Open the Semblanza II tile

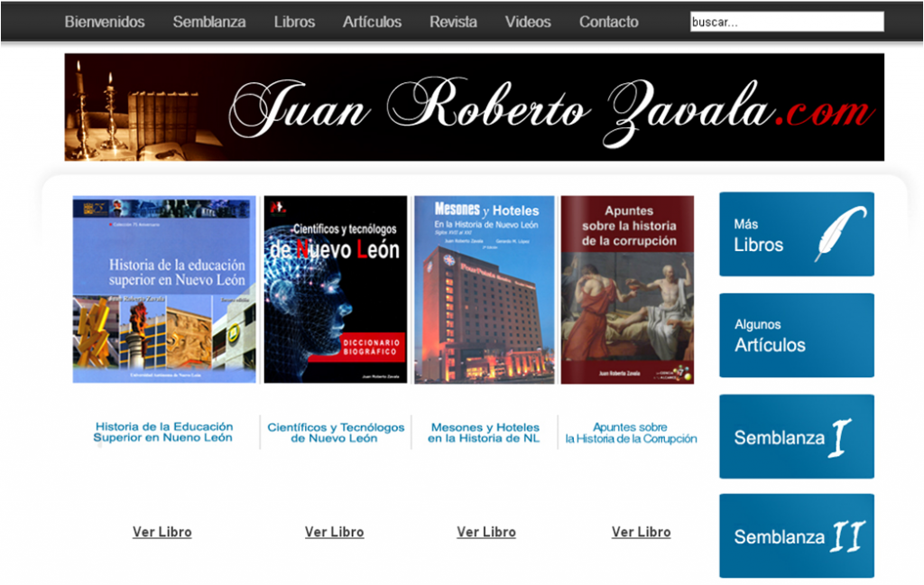tap(796, 535)
